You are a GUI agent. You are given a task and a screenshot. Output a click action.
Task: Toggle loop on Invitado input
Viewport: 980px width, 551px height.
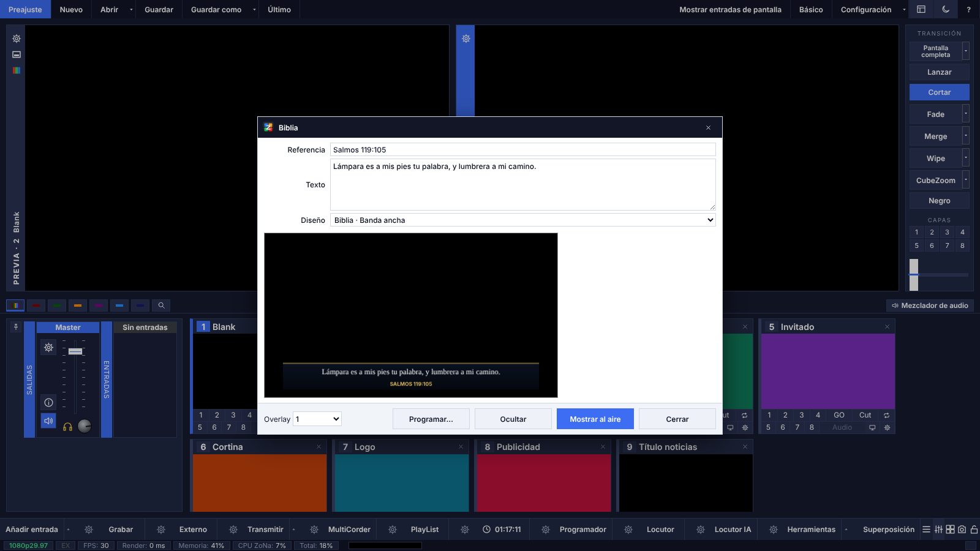click(x=886, y=415)
